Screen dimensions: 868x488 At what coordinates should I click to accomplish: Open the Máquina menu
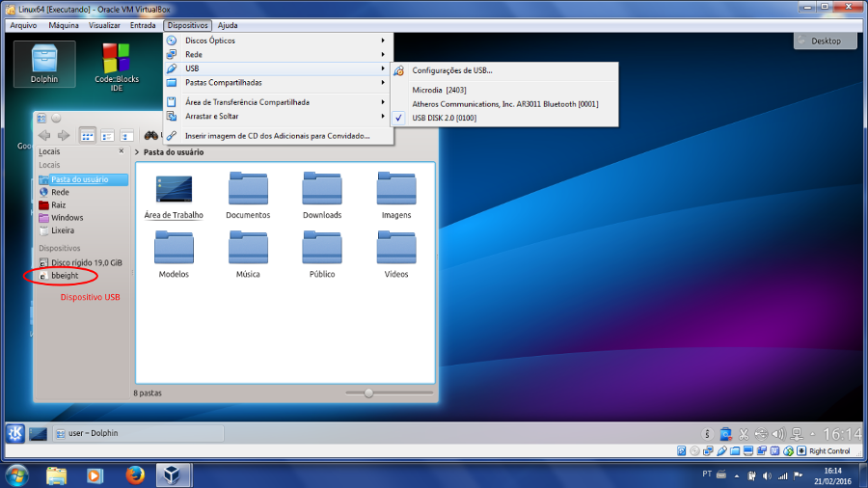64,25
